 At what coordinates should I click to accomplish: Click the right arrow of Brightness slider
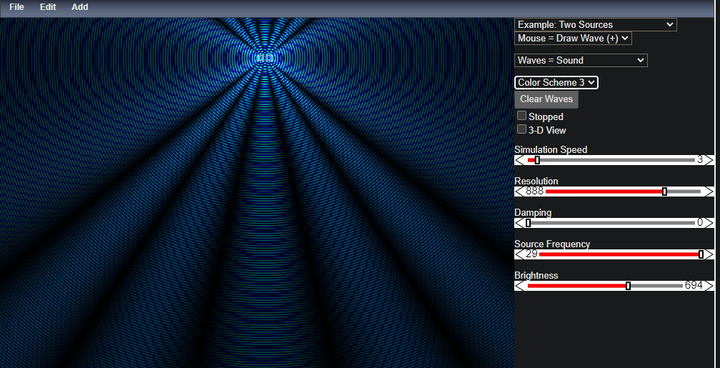coord(709,286)
